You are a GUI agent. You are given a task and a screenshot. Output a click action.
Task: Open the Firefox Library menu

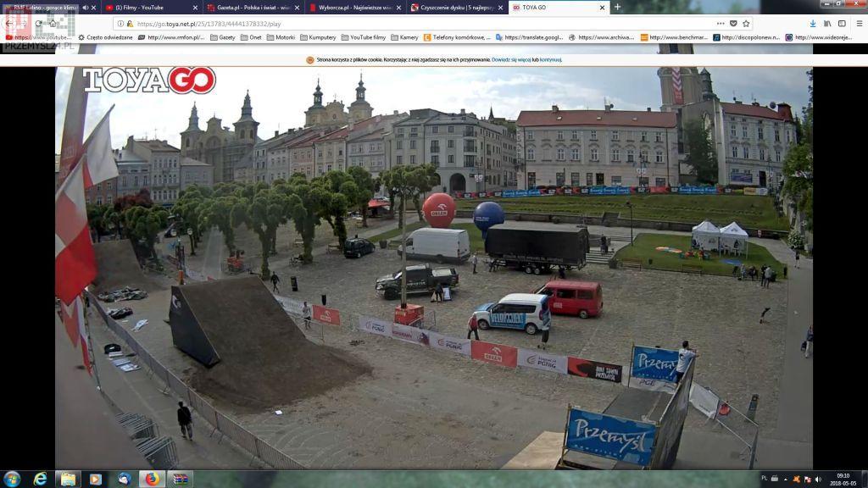pyautogui.click(x=827, y=24)
